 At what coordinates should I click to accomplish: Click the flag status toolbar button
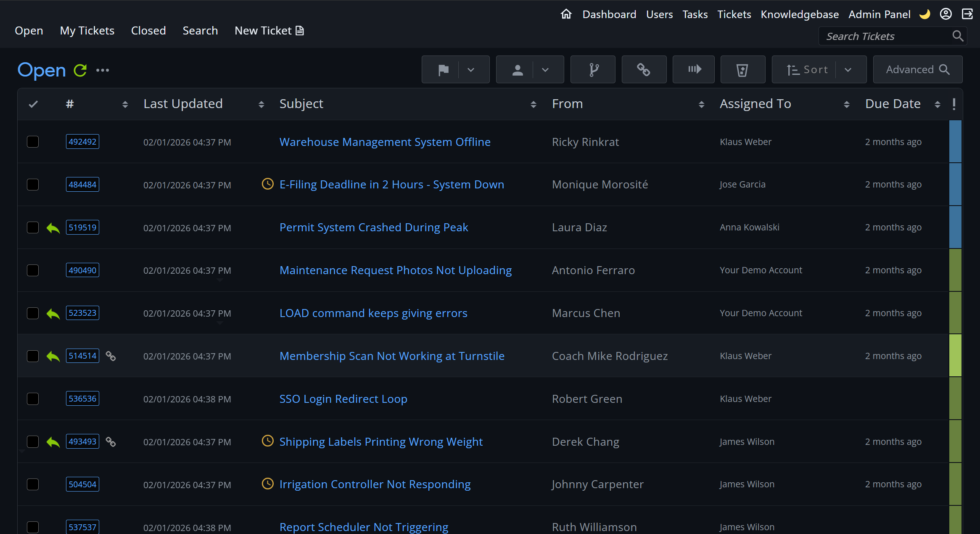443,70
